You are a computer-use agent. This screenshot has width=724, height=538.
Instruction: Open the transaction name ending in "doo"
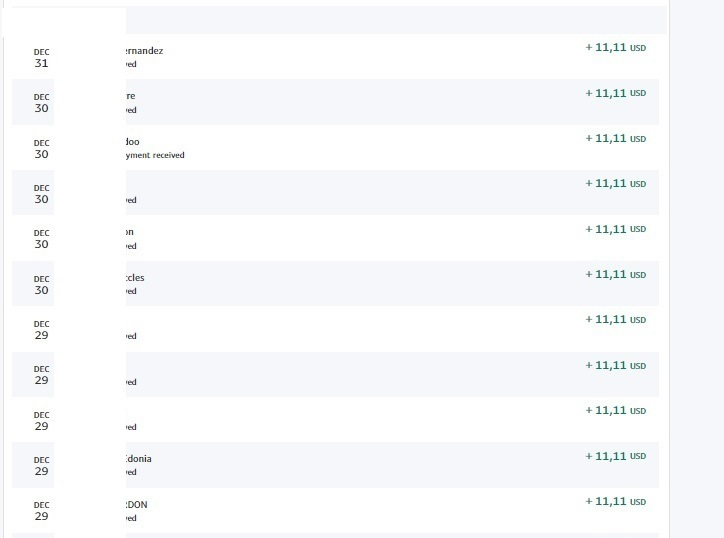click(133, 142)
